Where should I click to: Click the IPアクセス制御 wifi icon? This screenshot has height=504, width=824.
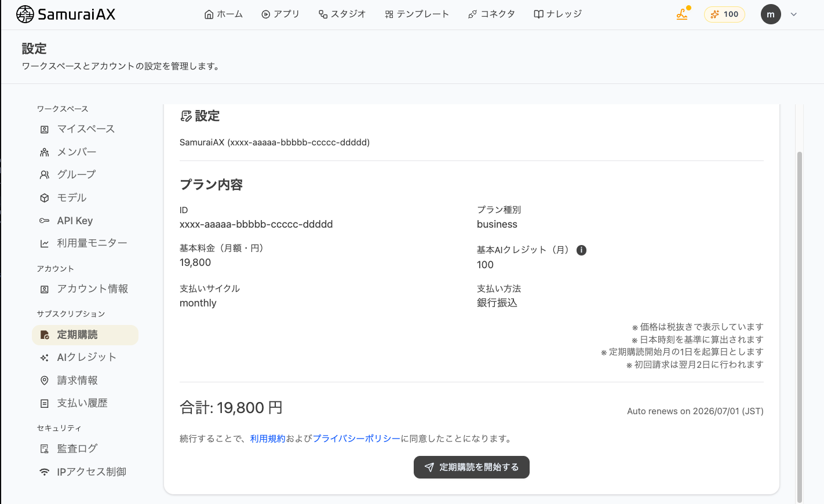(45, 472)
